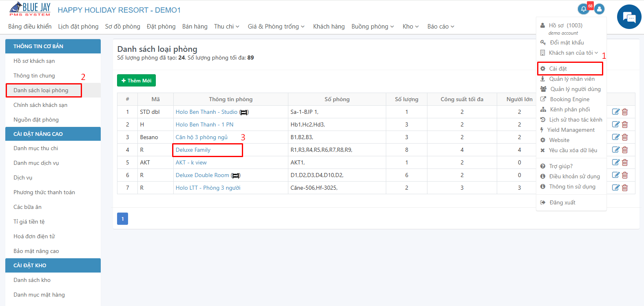Click room cell R1,R3,R4,R5,R6,R7,R8,R9
This screenshot has width=644, height=306.
[321, 150]
